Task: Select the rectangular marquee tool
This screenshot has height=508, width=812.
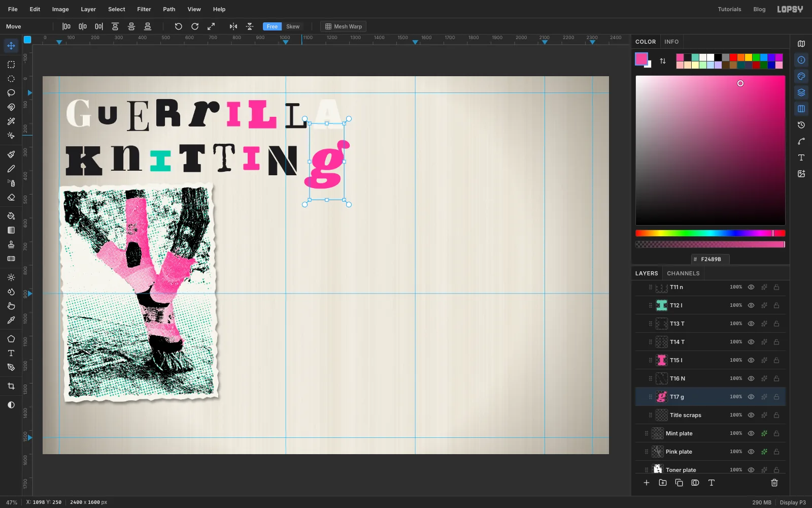Action: click(x=11, y=65)
